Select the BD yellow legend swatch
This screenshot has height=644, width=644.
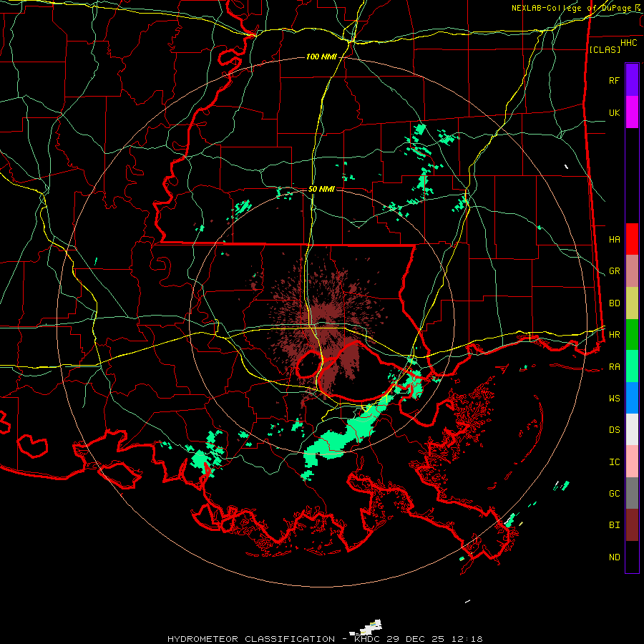(x=632, y=303)
